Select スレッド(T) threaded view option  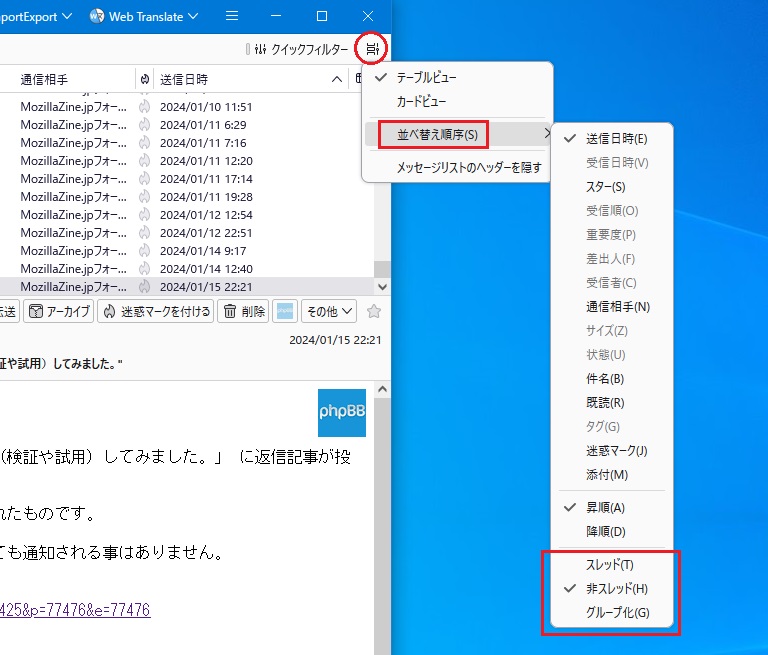click(x=609, y=564)
